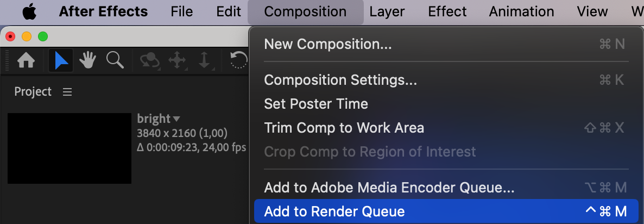Image resolution: width=644 pixels, height=224 pixels.
Task: Open the Apple menu
Action: [x=29, y=11]
